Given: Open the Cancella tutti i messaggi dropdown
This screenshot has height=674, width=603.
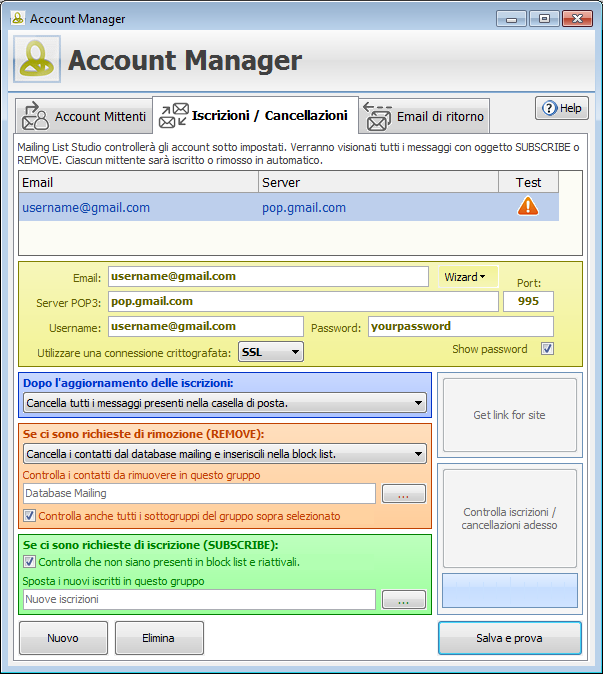Looking at the screenshot, I should 224,403.
